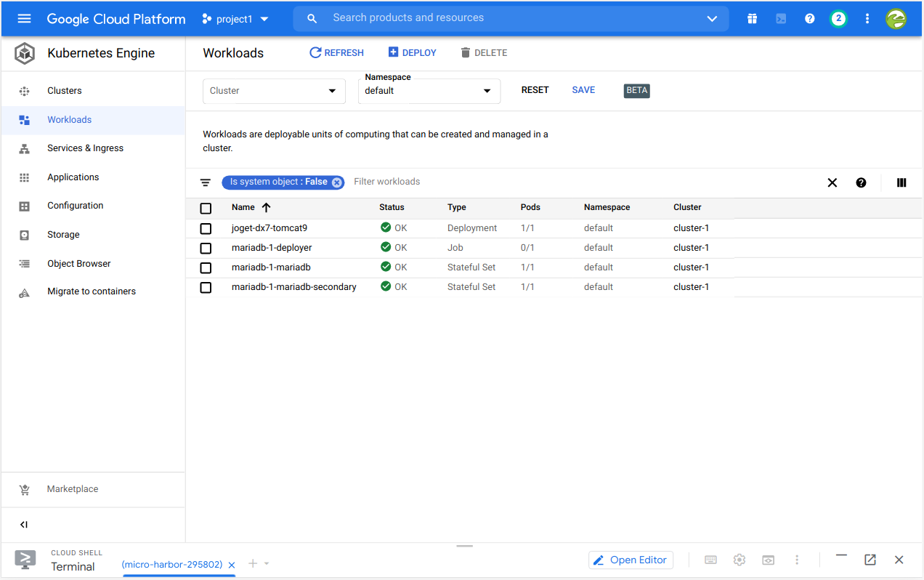Open the main navigation hamburger menu
Screen dimensions: 924x580
pos(24,19)
